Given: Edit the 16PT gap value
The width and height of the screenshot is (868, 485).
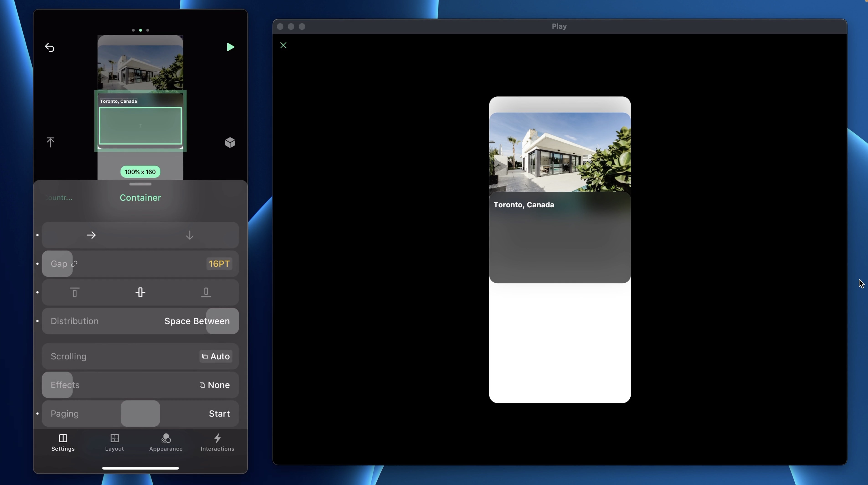Looking at the screenshot, I should click(x=219, y=263).
